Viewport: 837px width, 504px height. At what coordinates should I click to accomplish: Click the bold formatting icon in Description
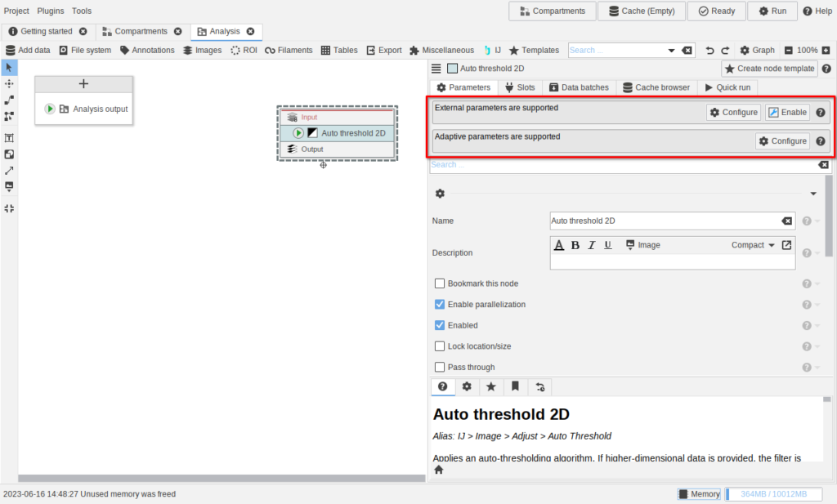[x=575, y=245]
